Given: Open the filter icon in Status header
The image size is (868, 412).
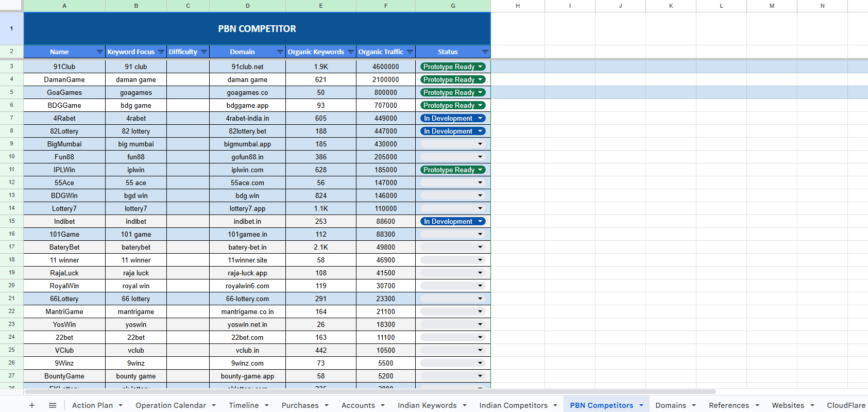Looking at the screenshot, I should [x=485, y=52].
